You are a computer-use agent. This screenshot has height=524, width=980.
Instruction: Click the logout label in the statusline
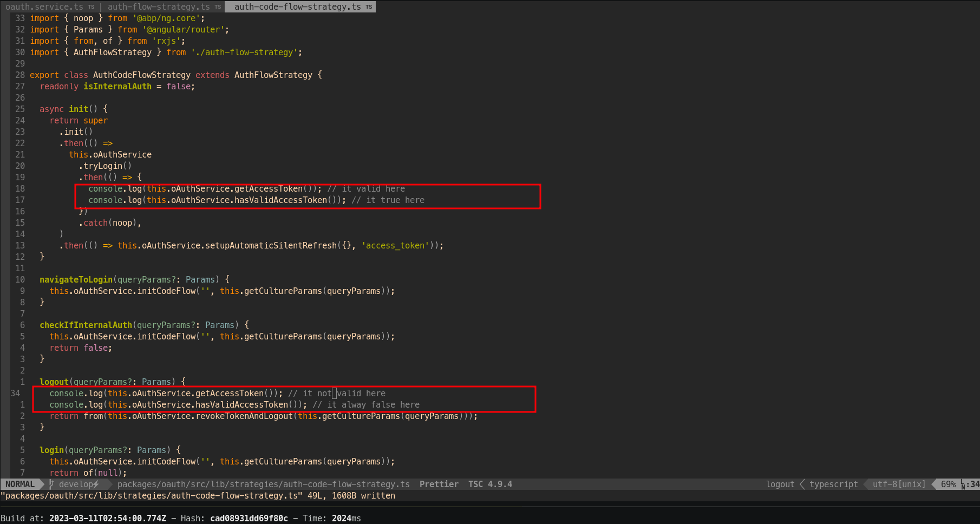point(780,484)
